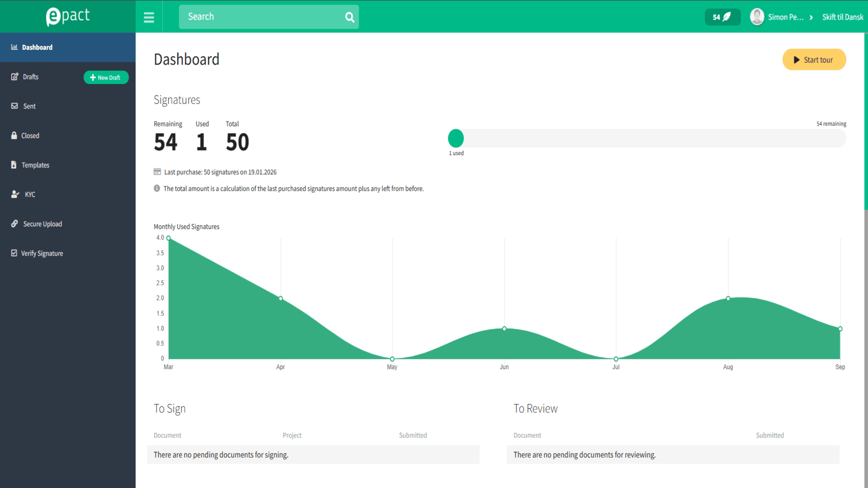Click the Templates file icon
Image resolution: width=868 pixels, height=488 pixels.
14,165
